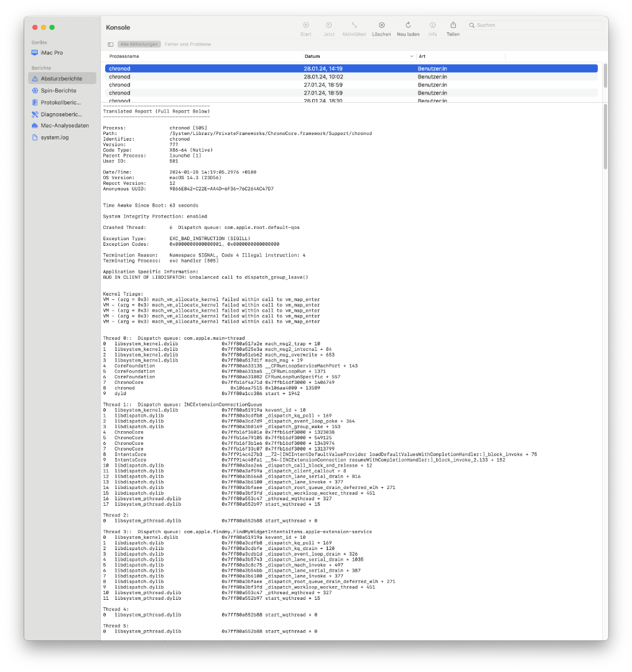Screen dimensions: 632x672
Task: Open Spin-Berichte in the sidebar
Action: [x=62, y=90]
